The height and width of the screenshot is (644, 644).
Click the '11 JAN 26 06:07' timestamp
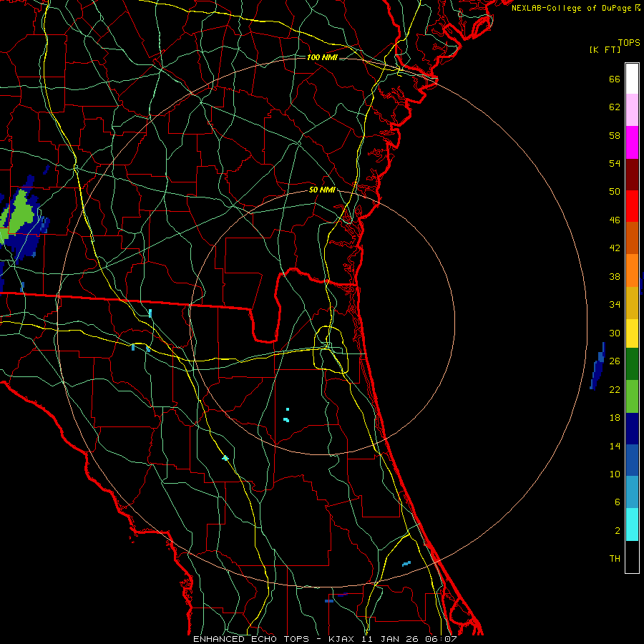(409, 639)
